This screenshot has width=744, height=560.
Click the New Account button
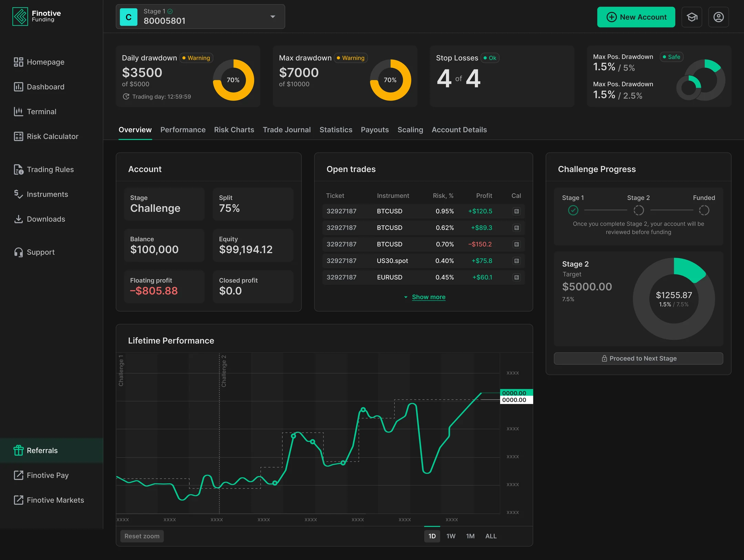636,17
